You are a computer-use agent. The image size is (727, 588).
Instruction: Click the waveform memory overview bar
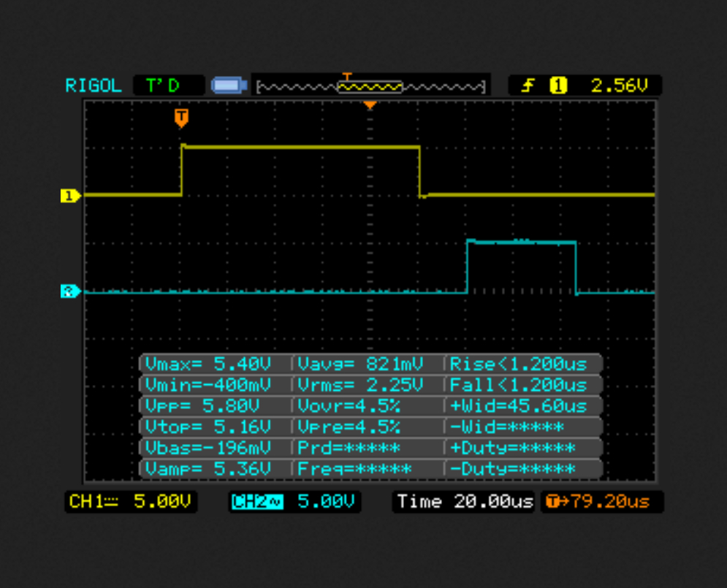click(370, 86)
